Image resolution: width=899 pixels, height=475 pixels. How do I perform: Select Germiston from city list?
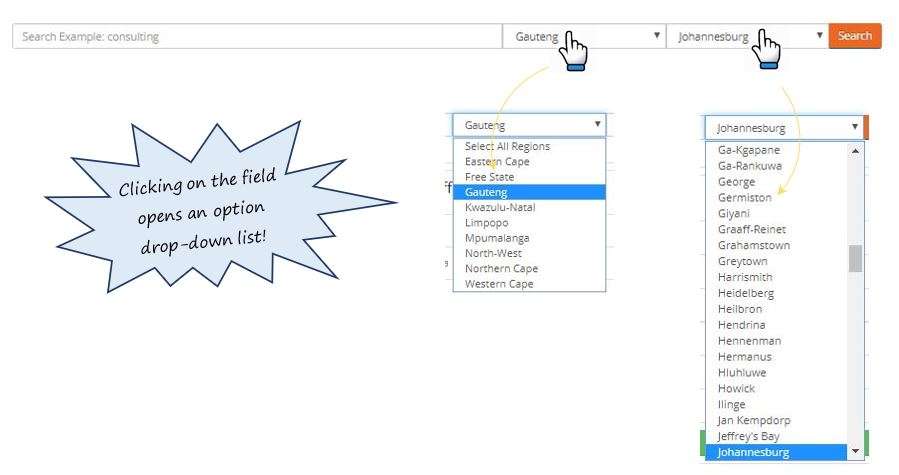744,198
